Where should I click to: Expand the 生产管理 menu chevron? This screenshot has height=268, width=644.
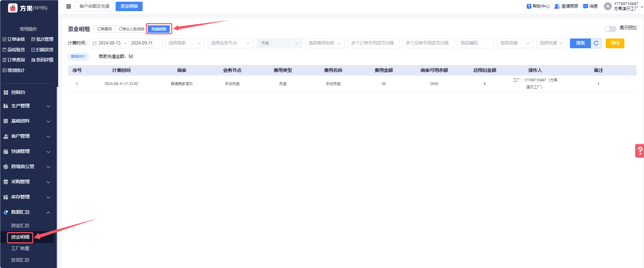click(48, 106)
